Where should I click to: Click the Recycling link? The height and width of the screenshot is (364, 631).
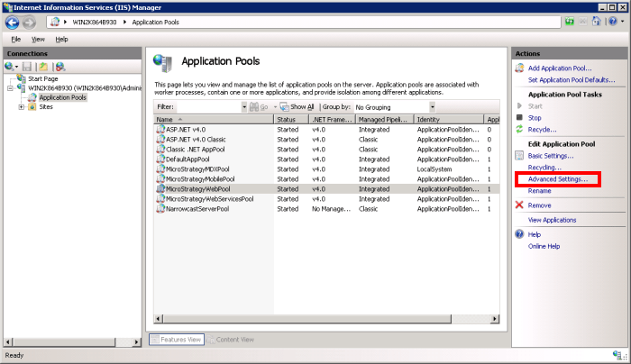pyautogui.click(x=544, y=168)
